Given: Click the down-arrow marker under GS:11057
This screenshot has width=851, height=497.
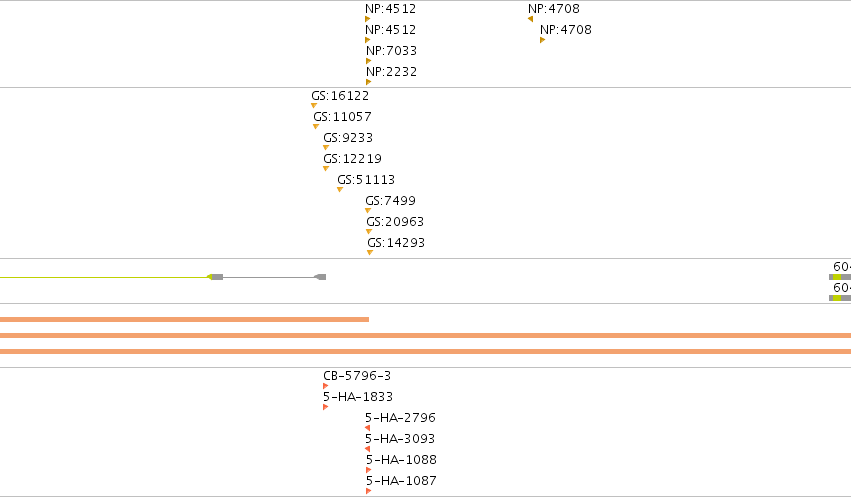Looking at the screenshot, I should coord(316,127).
